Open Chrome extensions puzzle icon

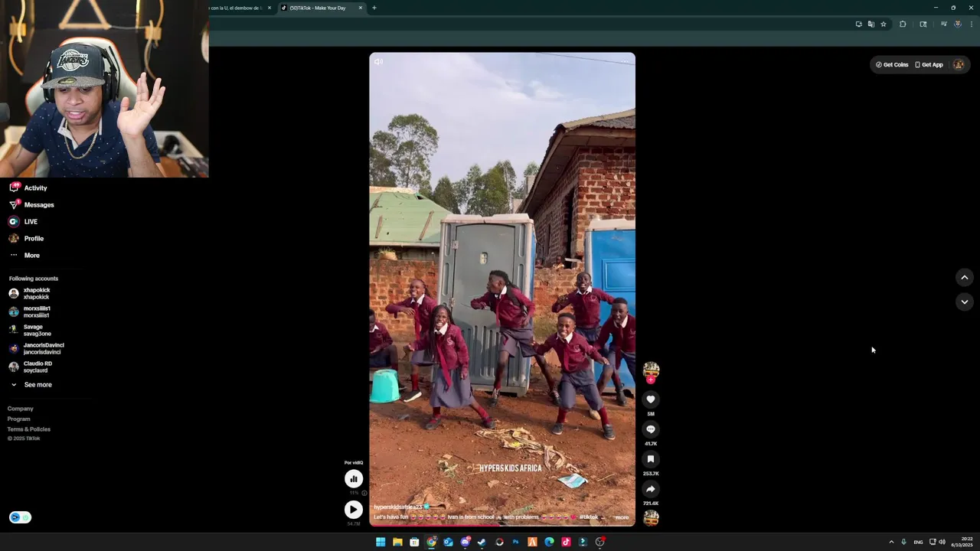pyautogui.click(x=903, y=24)
